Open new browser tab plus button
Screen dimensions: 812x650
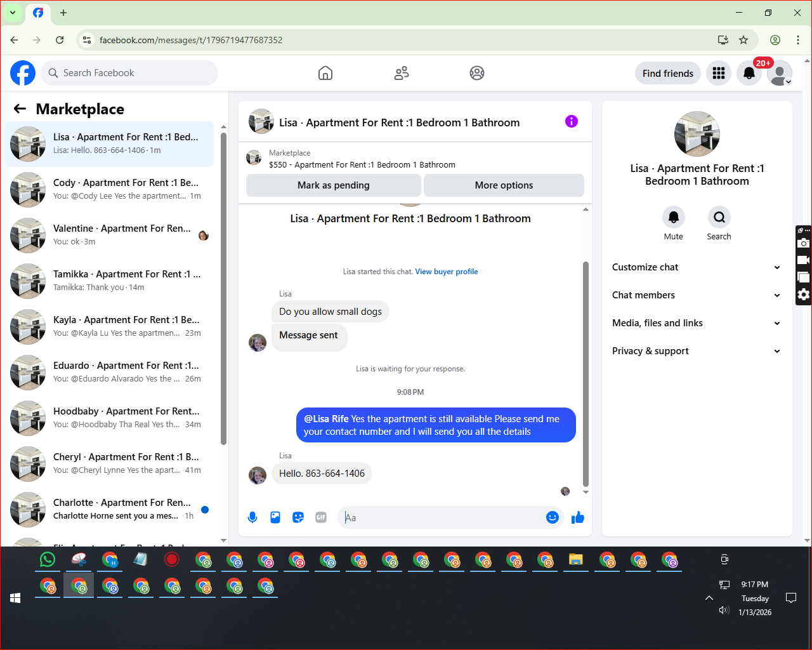pos(63,13)
